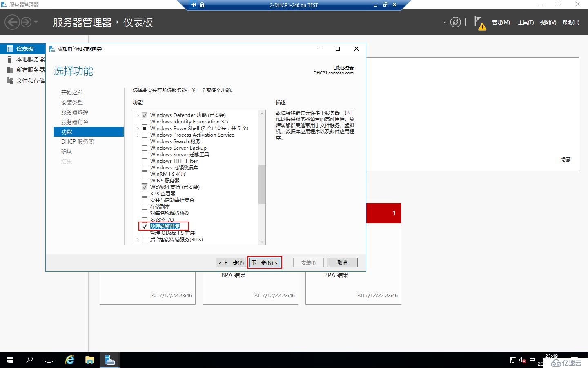588x368 pixels.
Task: Check Windows Identity Foundation 3.5
Action: (145, 122)
